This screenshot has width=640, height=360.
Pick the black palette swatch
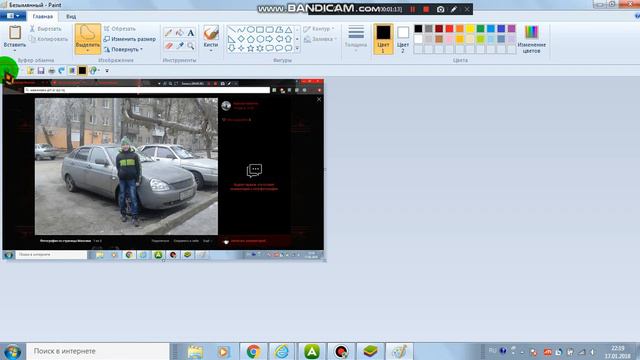pos(418,29)
